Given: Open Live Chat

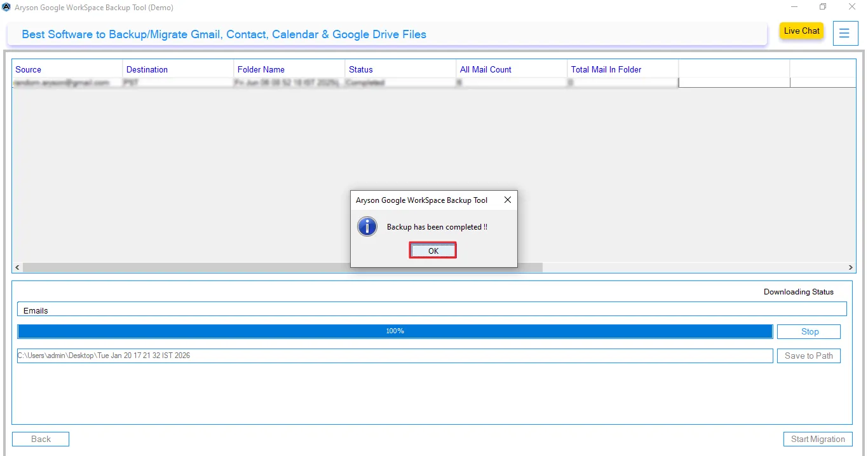Looking at the screenshot, I should click(801, 31).
